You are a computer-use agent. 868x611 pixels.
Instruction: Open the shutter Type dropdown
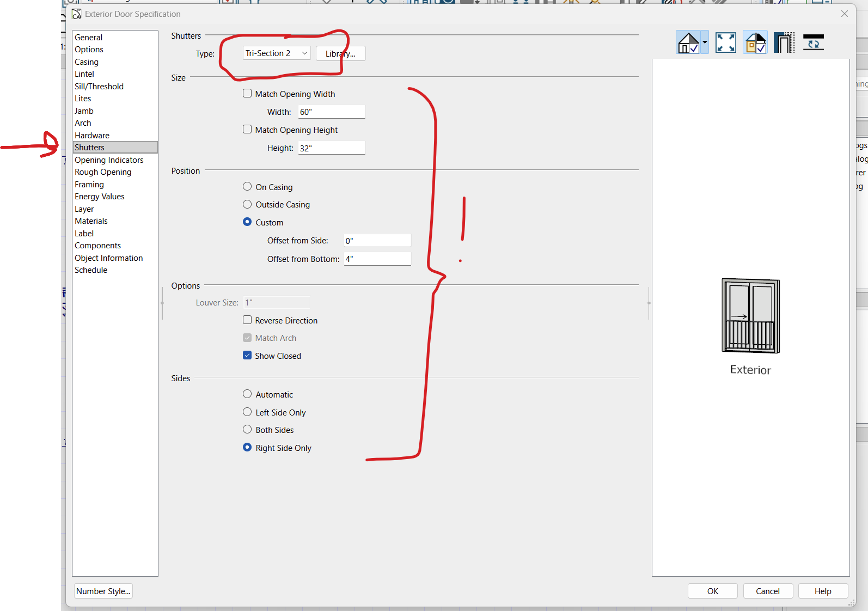click(x=276, y=53)
